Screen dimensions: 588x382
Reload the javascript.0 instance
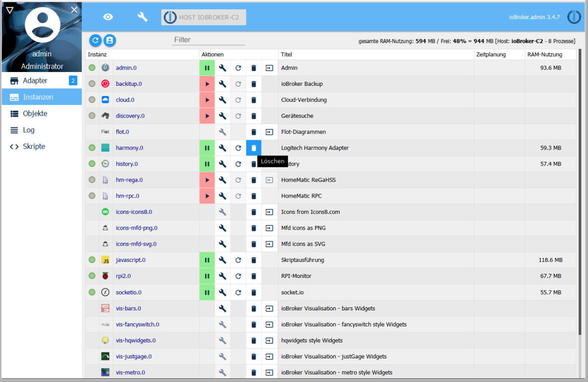[238, 260]
